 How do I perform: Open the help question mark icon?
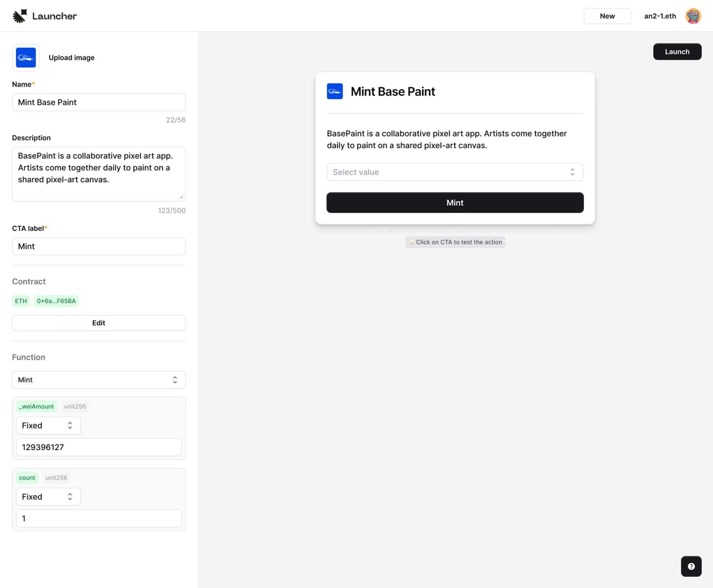[x=691, y=566]
